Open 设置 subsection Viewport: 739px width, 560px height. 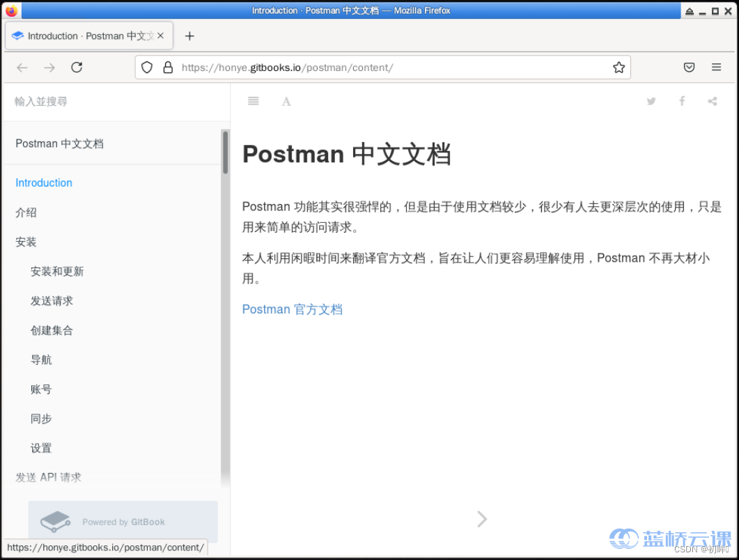[x=41, y=449]
